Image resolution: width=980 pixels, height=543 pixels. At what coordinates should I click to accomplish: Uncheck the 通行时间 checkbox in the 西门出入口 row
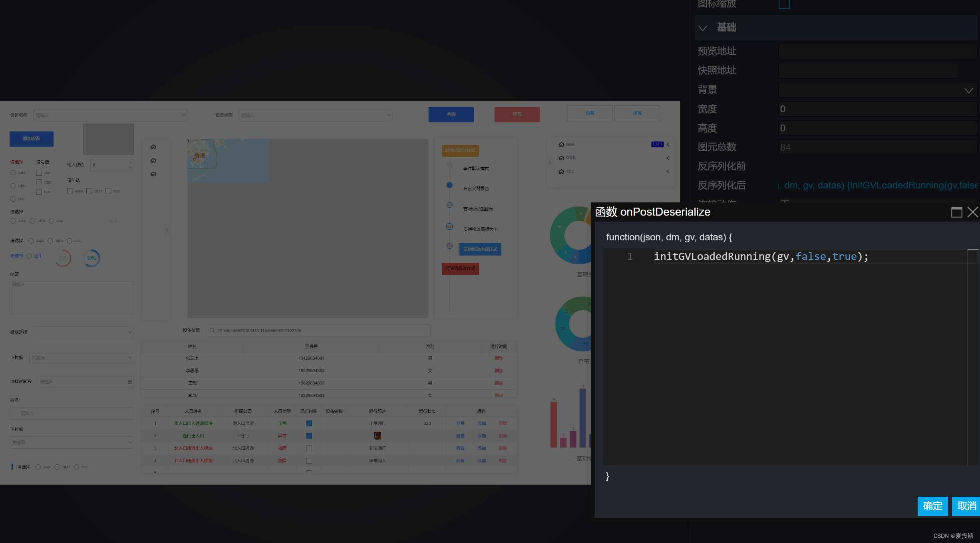coord(308,436)
